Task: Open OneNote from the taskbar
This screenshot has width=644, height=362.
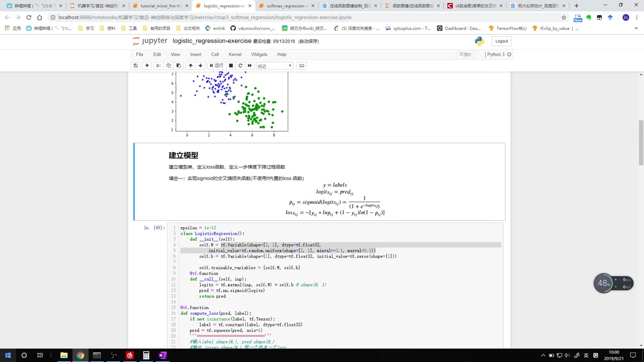Action: tap(162, 355)
